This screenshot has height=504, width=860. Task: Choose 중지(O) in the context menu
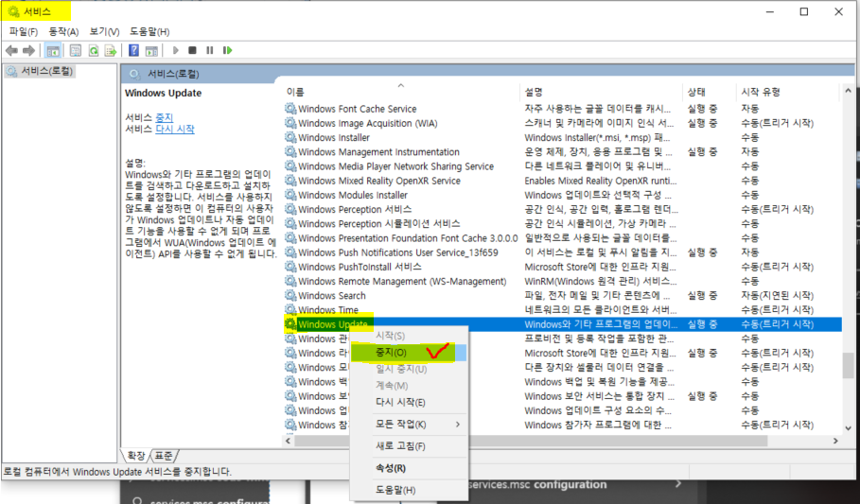(x=408, y=353)
